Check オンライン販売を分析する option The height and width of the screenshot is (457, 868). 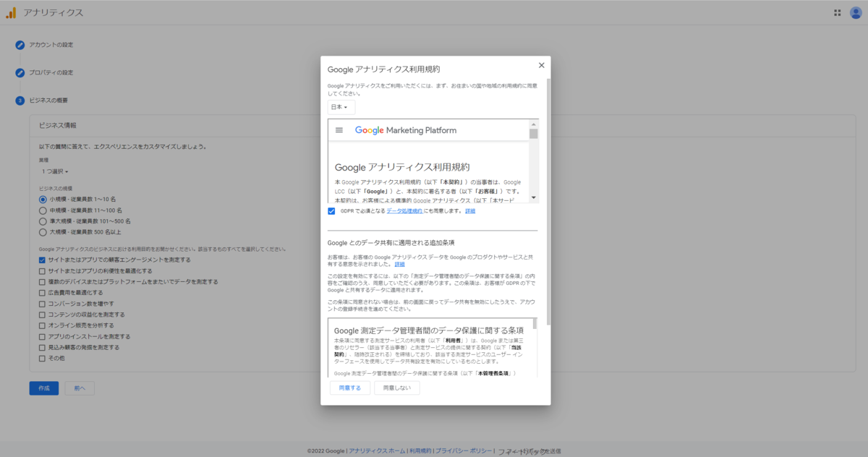43,325
